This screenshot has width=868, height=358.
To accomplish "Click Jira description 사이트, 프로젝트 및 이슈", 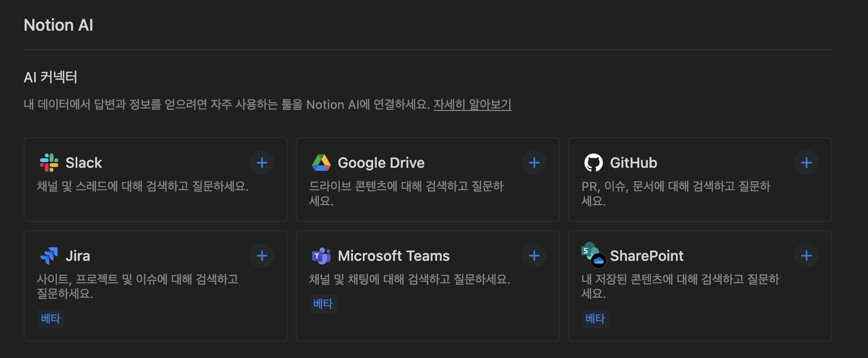I will tap(138, 286).
